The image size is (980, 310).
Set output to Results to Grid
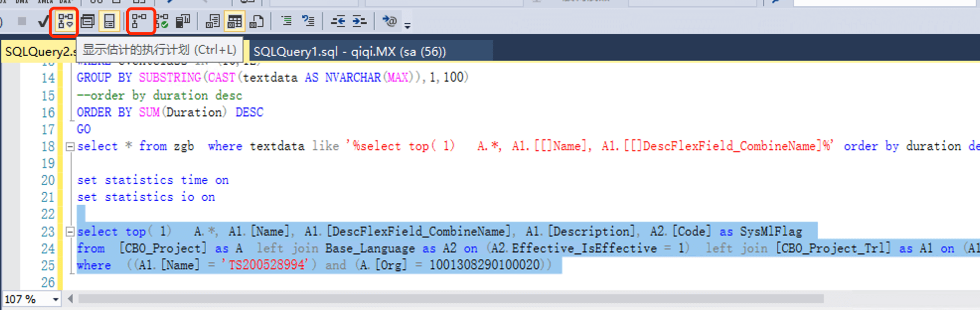tap(234, 21)
